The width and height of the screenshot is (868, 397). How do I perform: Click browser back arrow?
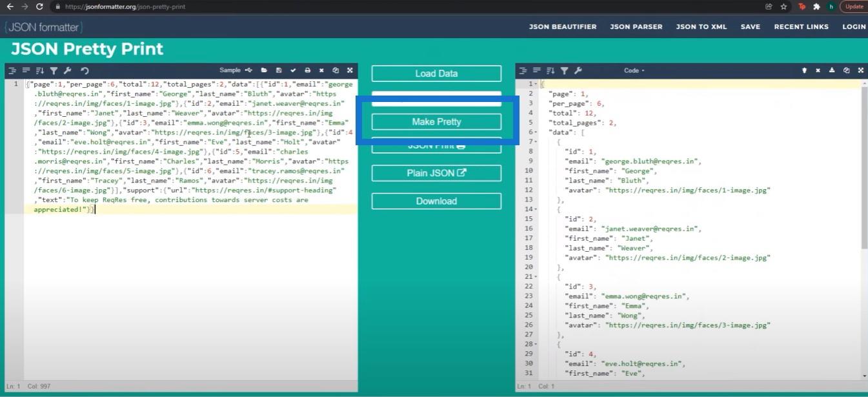tap(10, 6)
